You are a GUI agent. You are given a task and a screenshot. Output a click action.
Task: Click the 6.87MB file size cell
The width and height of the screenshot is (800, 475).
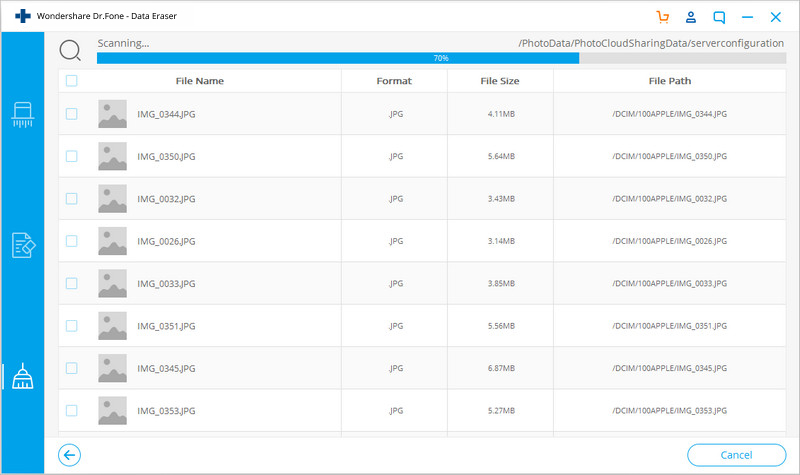tap(501, 368)
